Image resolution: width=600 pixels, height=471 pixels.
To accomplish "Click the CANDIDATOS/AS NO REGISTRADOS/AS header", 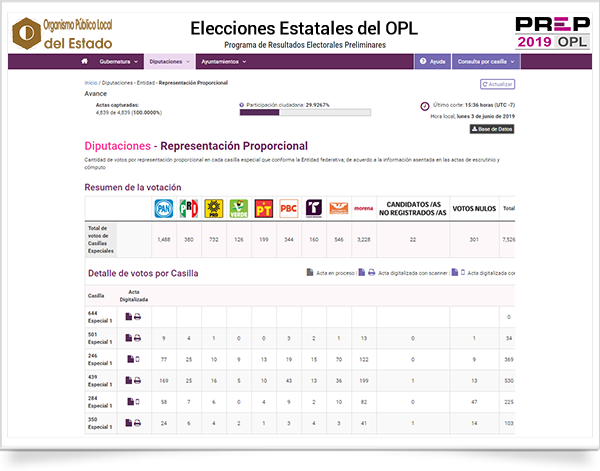I will click(413, 209).
